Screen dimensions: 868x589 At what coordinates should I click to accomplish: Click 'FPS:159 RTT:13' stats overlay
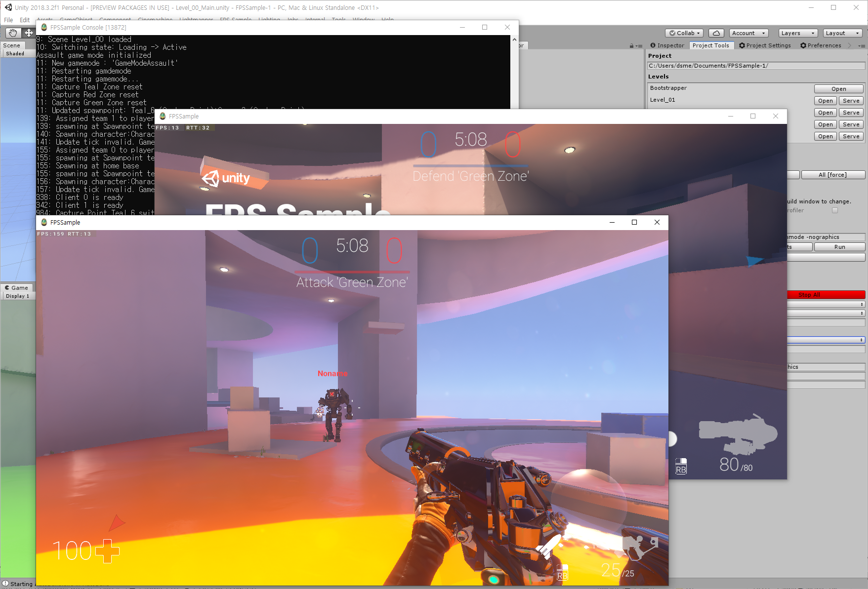click(x=64, y=234)
